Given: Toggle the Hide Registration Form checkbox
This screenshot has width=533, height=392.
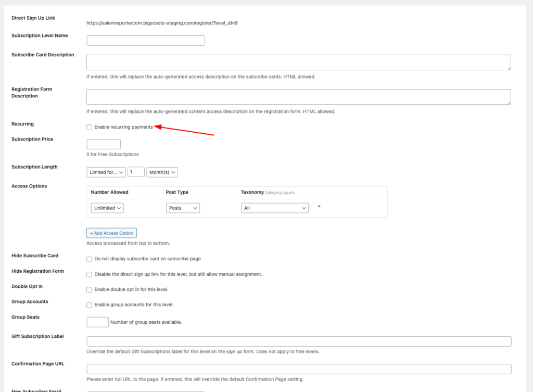Looking at the screenshot, I should (90, 274).
